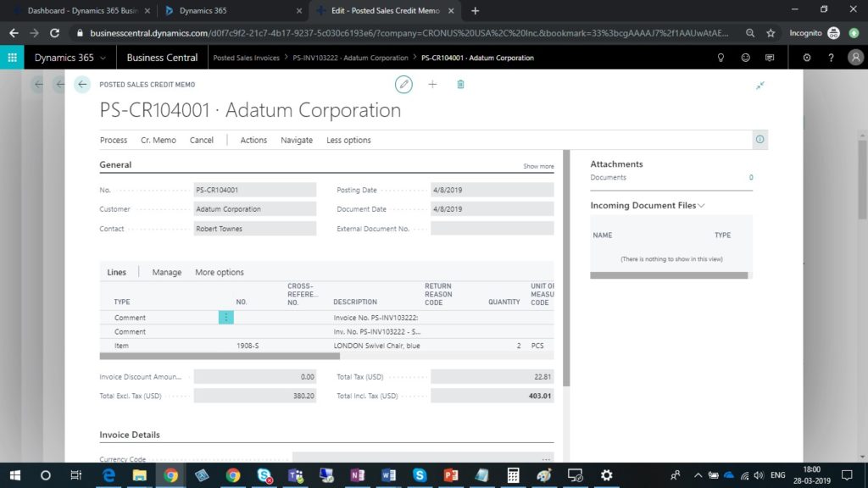Open a new browser tab
Screen dimensions: 868x488
point(475,10)
